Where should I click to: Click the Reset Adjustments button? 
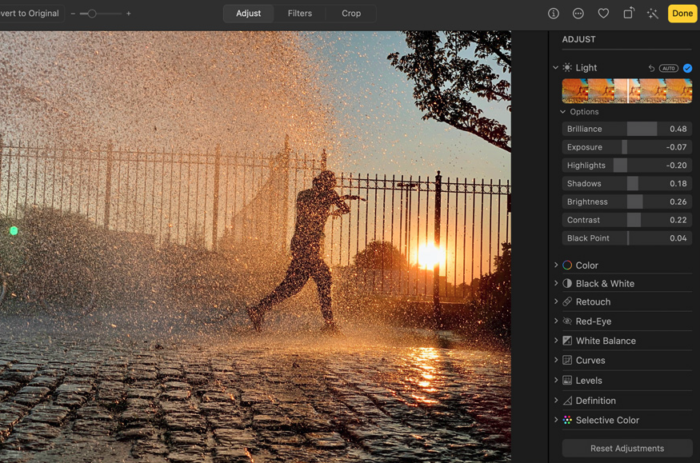[x=626, y=448]
